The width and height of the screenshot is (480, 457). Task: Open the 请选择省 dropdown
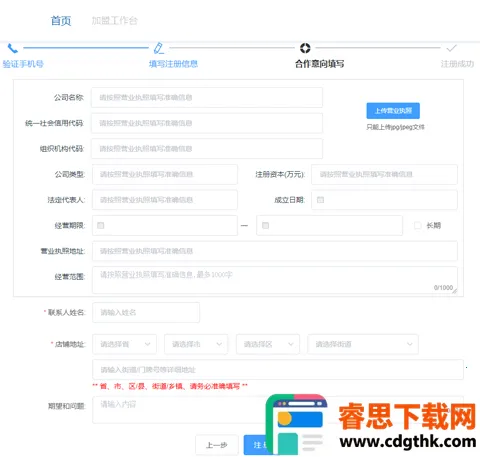click(x=124, y=344)
